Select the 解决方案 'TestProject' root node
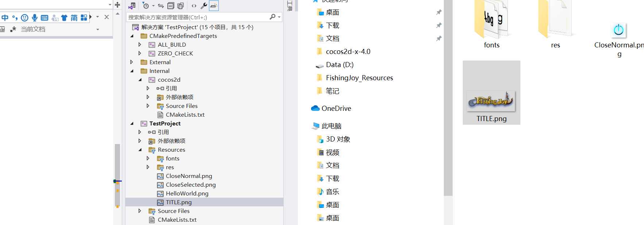Image resolution: width=644 pixels, height=225 pixels. (197, 27)
